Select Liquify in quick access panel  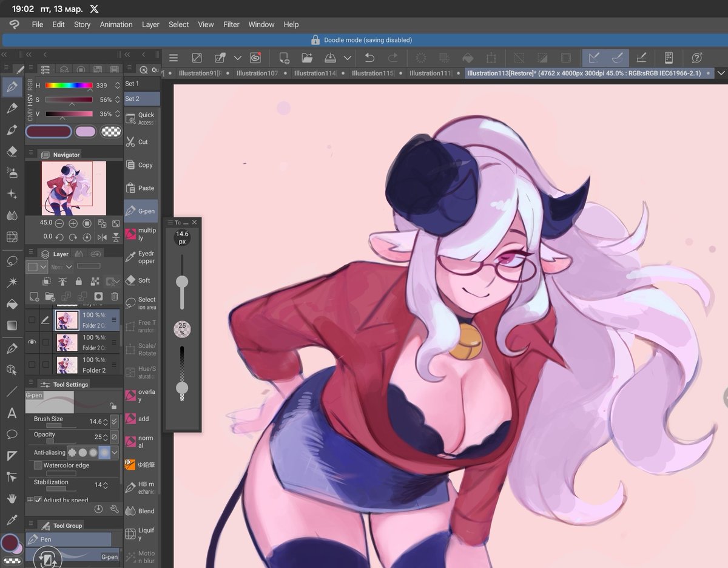tap(141, 534)
